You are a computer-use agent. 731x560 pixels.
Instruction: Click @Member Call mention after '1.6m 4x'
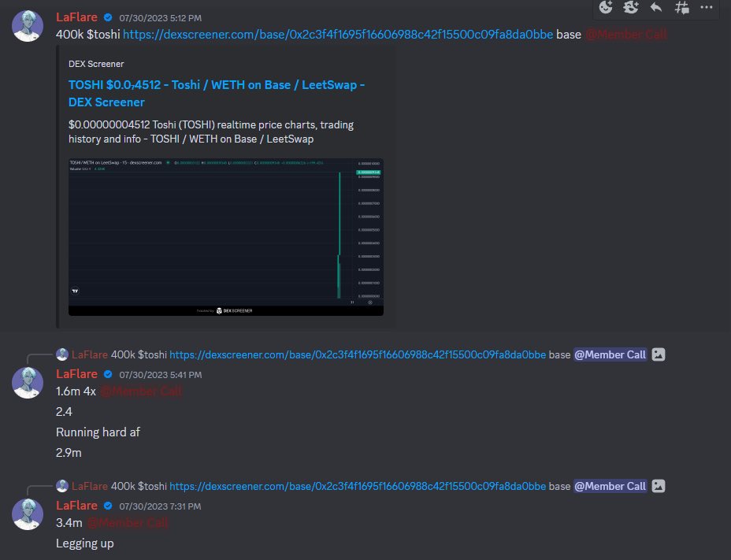tap(141, 391)
